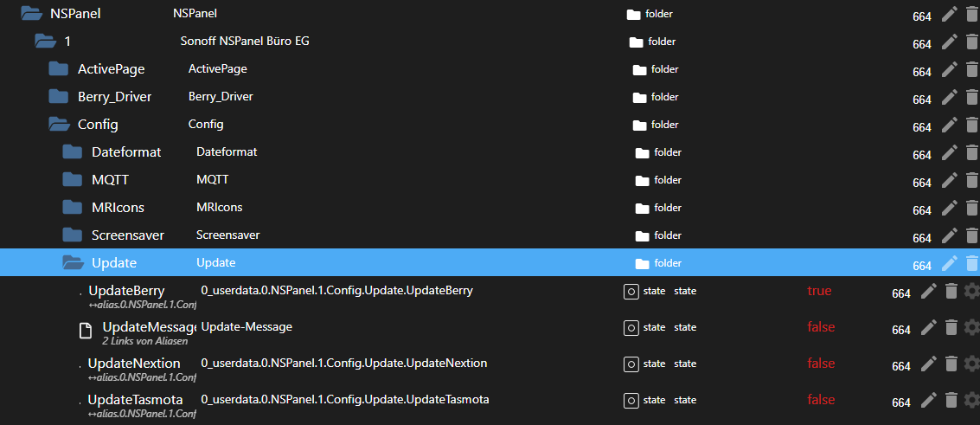Click '0_userdata.0.NSPanel.1.Config.Update.UpdateBerry' text
Image resolution: width=980 pixels, height=425 pixels.
tap(336, 291)
